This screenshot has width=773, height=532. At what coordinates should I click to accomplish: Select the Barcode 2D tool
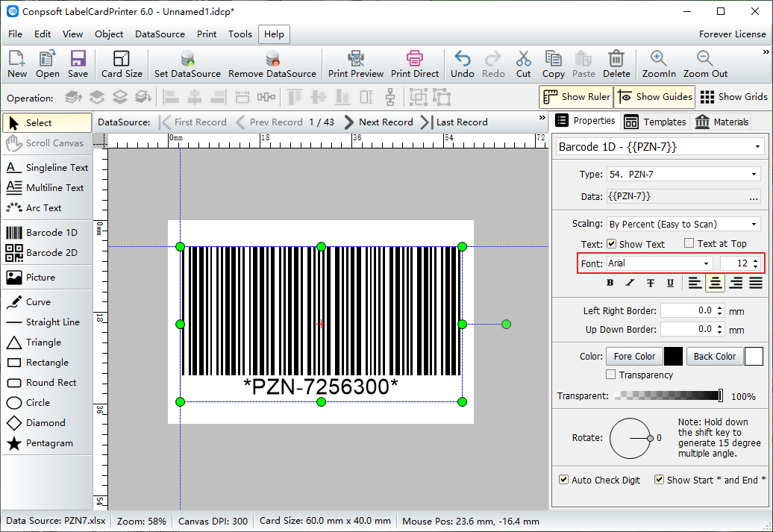[x=47, y=252]
